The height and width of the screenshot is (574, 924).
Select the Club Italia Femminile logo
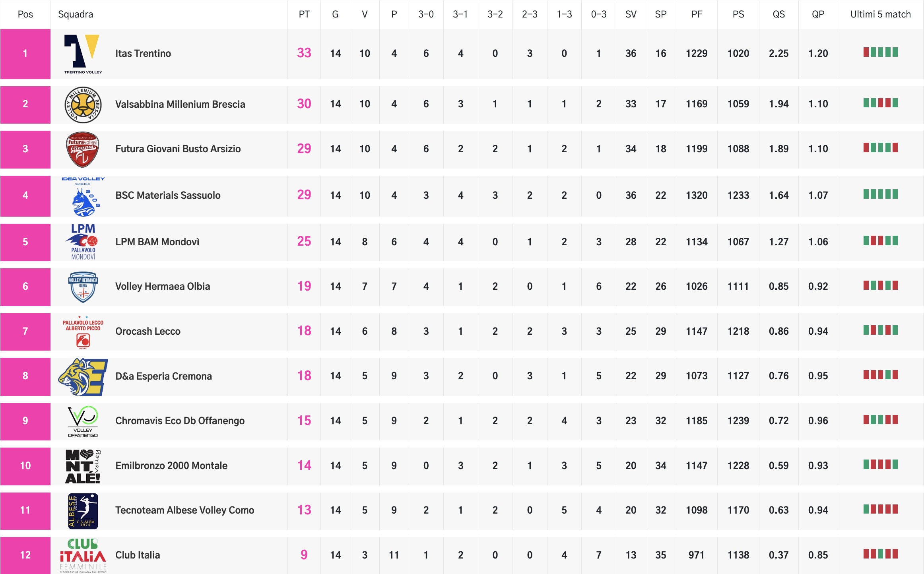click(83, 555)
